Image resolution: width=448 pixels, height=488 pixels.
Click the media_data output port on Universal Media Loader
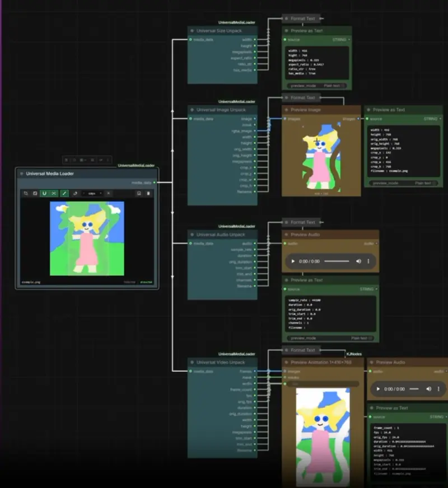[155, 182]
